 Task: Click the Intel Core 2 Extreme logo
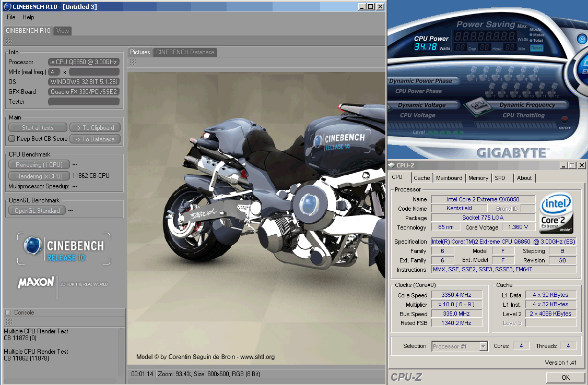[556, 214]
